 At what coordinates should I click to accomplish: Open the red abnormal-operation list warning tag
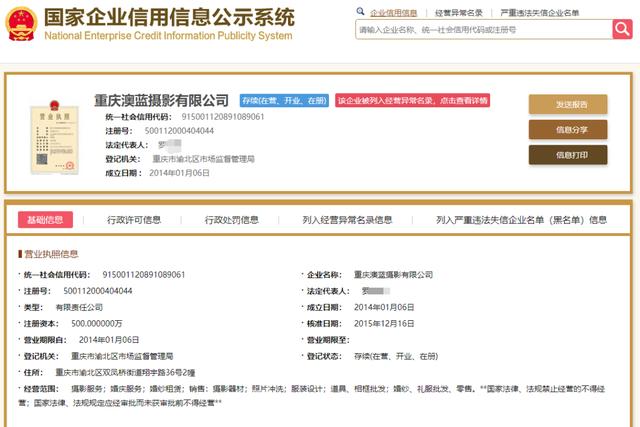click(x=413, y=100)
